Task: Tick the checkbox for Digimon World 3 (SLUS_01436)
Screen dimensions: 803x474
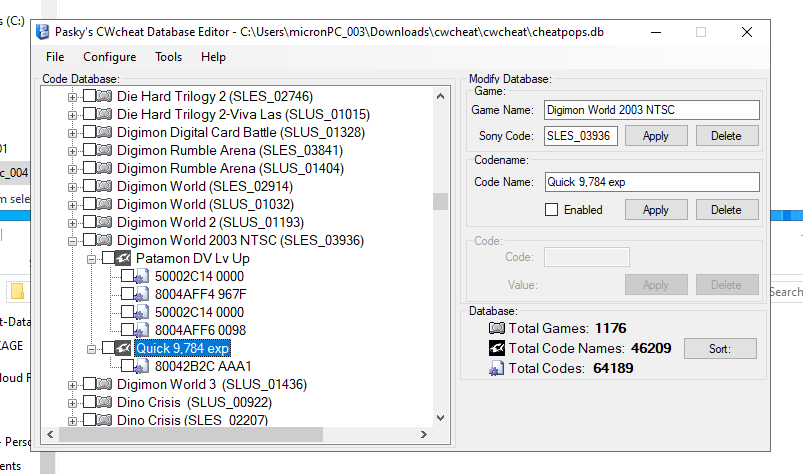Action: click(x=89, y=383)
